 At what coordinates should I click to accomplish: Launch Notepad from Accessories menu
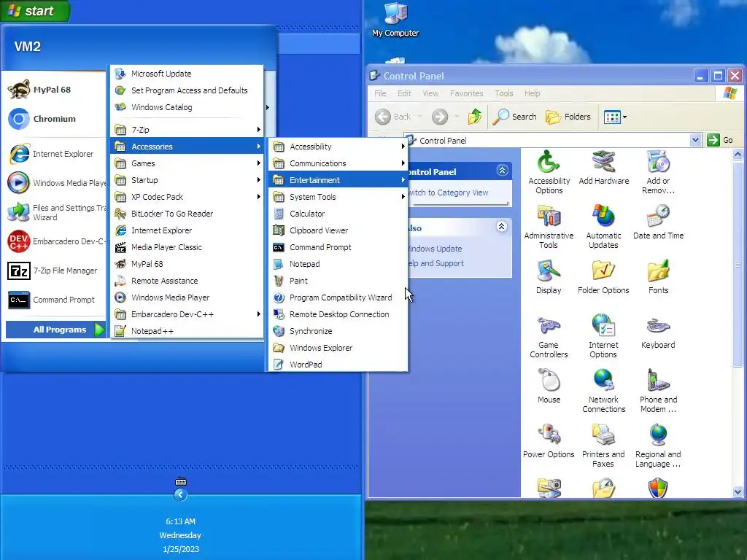338,264
